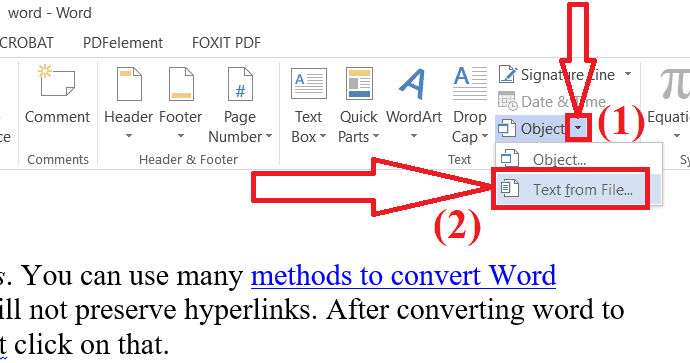Expand the Signature Line dropdown arrow
The width and height of the screenshot is (690, 363).
click(x=628, y=74)
